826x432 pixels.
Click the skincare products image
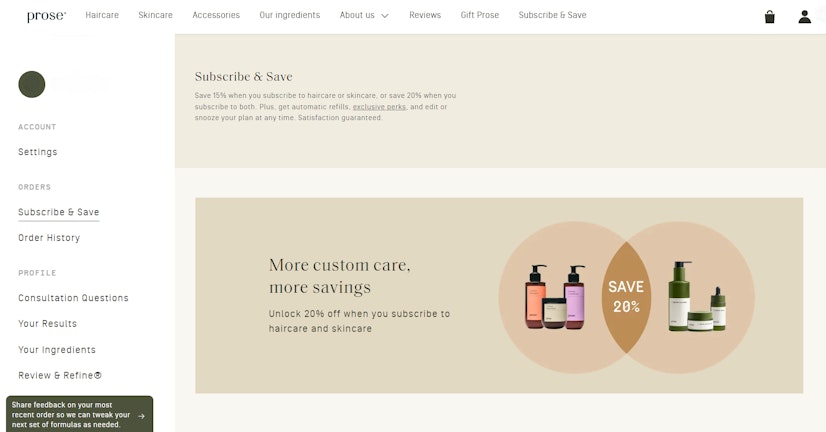697,296
